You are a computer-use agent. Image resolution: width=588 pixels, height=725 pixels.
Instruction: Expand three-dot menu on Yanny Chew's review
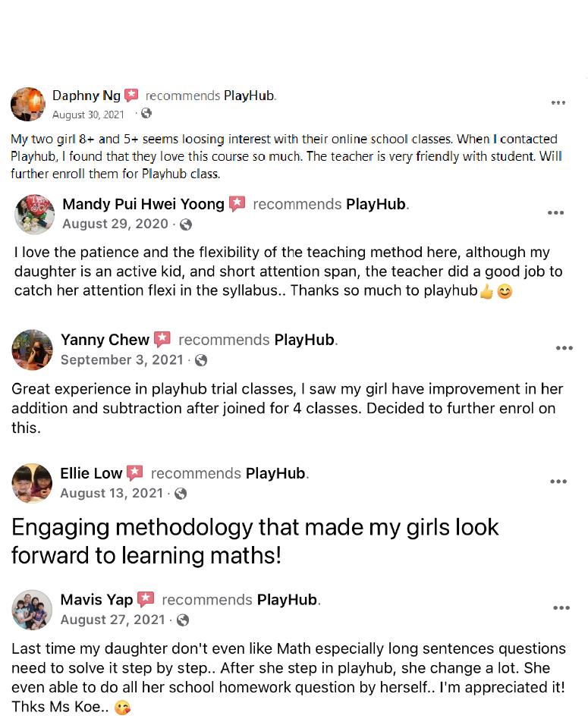564,349
